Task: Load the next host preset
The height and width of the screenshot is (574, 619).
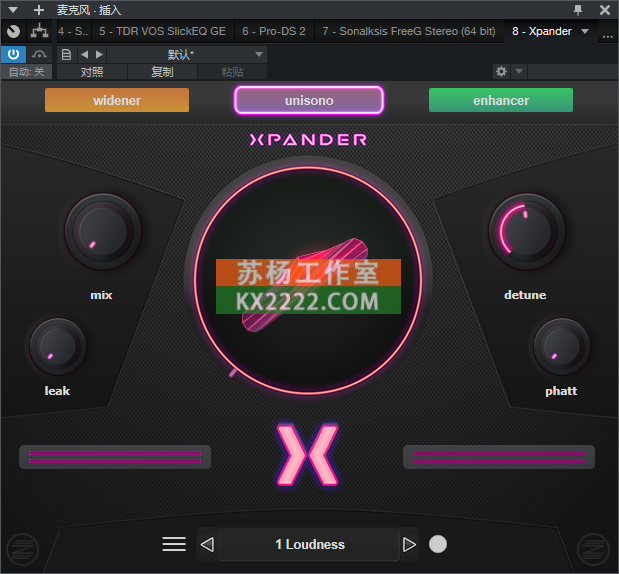Action: [x=99, y=54]
